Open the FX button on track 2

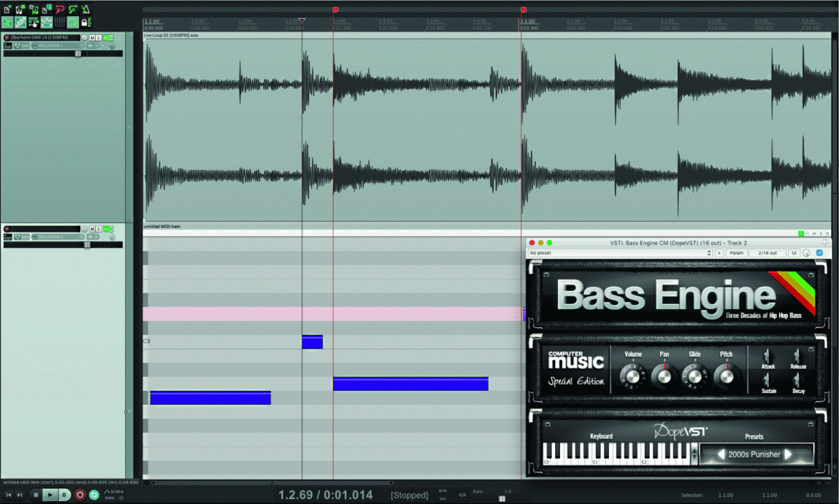coord(106,229)
